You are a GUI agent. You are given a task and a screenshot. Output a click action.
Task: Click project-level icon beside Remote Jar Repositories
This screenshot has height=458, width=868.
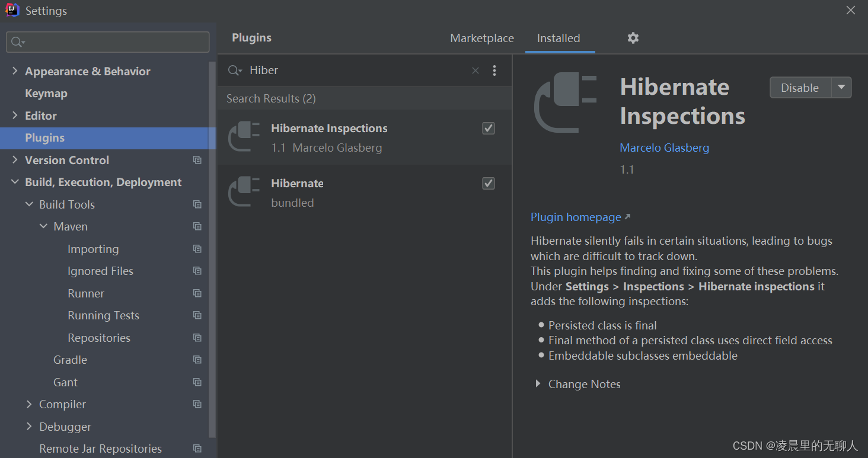(197, 449)
